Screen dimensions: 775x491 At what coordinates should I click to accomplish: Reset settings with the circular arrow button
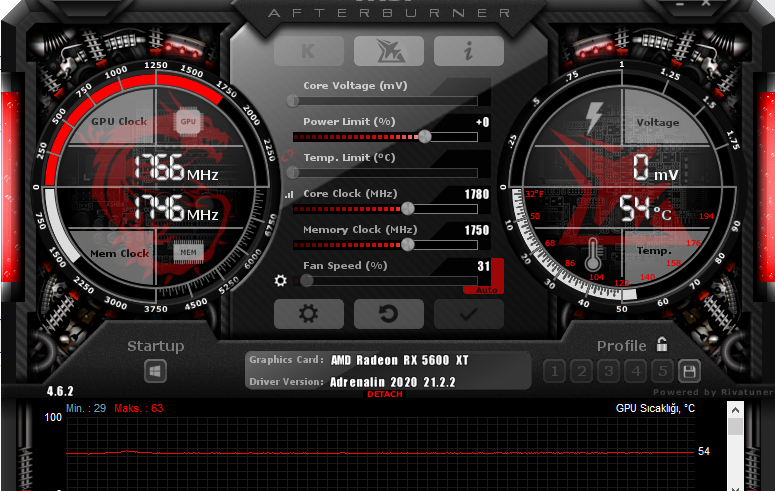click(388, 314)
